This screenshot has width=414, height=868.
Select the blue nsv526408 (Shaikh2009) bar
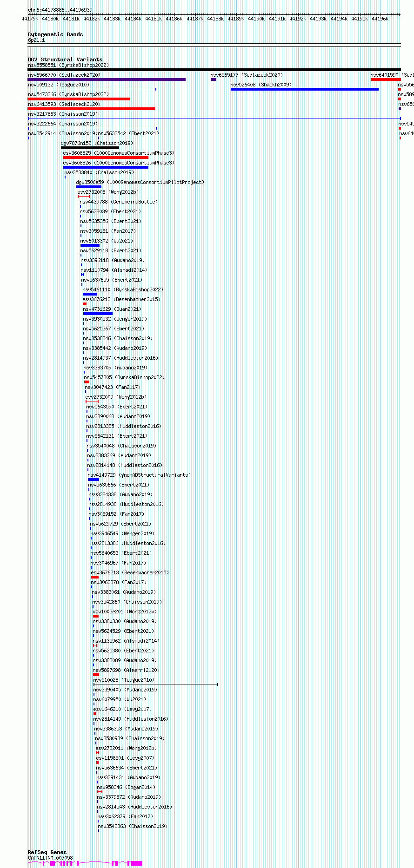pyautogui.click(x=305, y=89)
